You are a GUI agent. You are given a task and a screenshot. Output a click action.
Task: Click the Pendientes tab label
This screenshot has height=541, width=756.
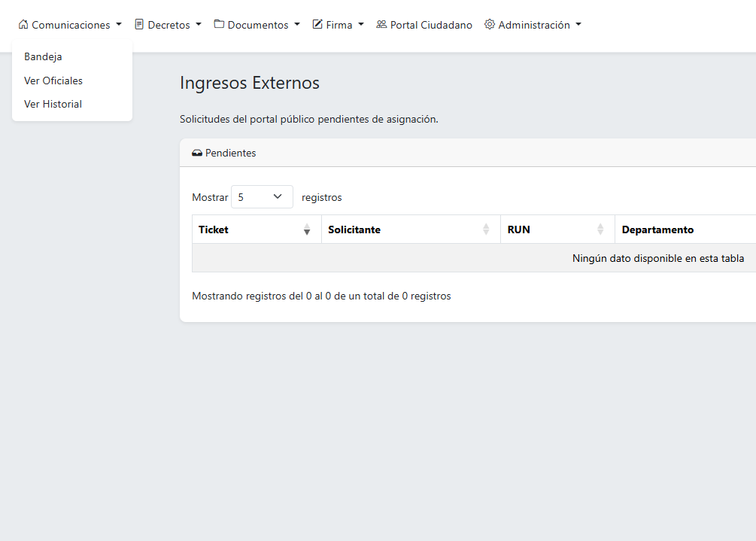(230, 153)
